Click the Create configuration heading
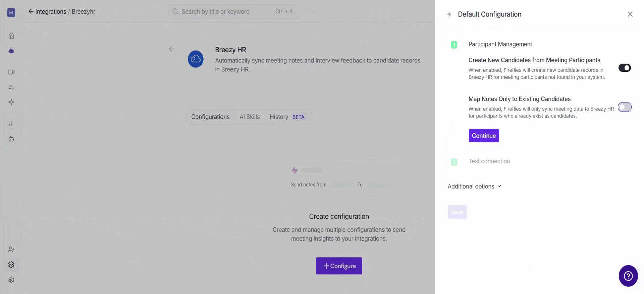644x294 pixels. [x=339, y=217]
